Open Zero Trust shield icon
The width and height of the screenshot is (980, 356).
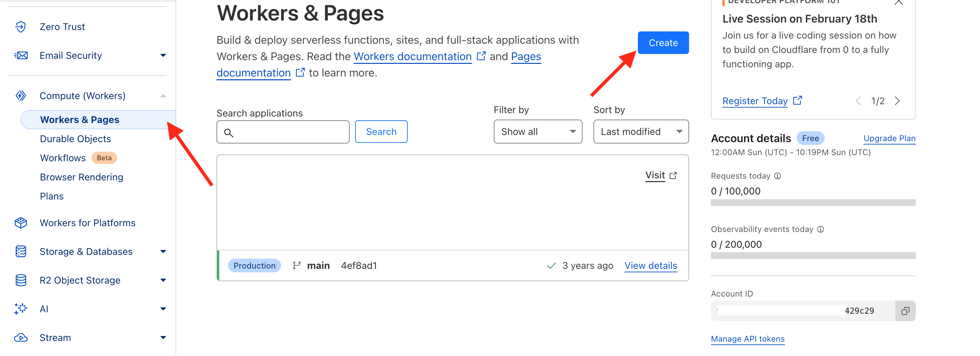pos(20,27)
